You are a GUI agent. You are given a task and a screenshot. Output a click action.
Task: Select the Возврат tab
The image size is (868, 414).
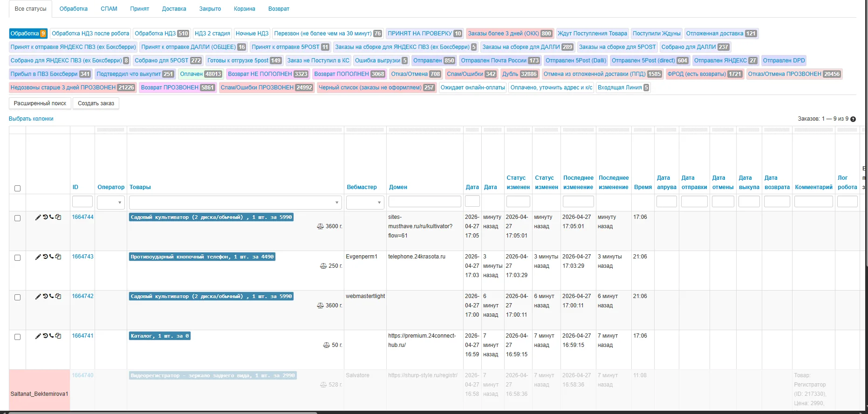(279, 9)
